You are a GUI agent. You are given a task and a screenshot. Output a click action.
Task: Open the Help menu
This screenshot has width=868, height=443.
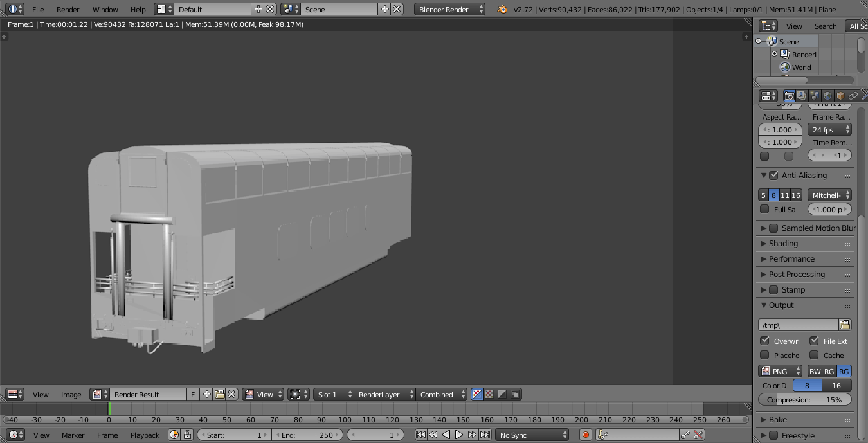(138, 9)
